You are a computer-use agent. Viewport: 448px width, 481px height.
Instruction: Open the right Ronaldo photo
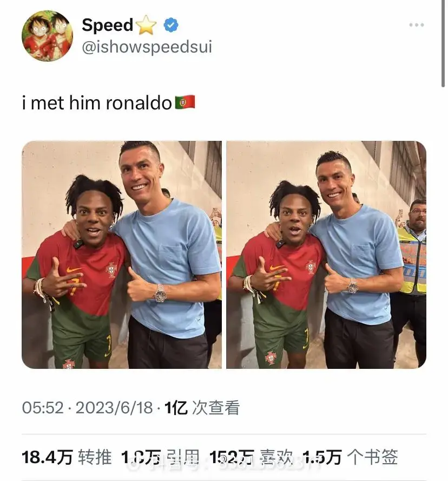tap(326, 255)
